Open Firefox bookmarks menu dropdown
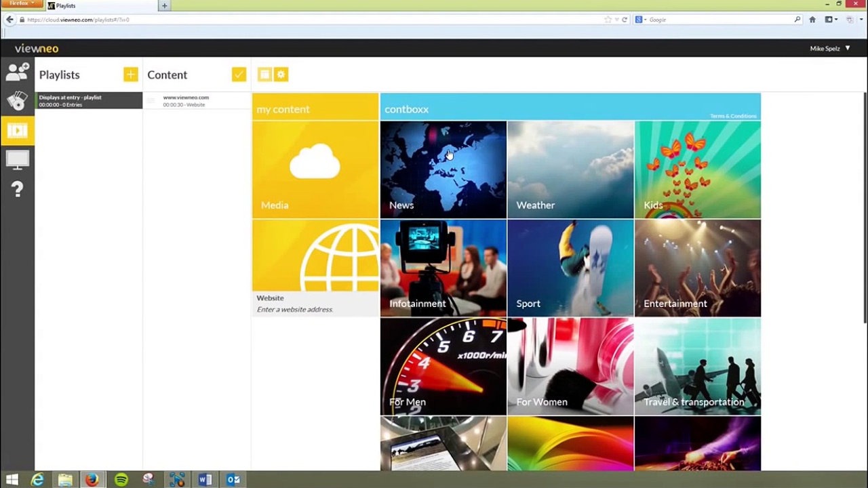Image resolution: width=868 pixels, height=488 pixels. 831,20
